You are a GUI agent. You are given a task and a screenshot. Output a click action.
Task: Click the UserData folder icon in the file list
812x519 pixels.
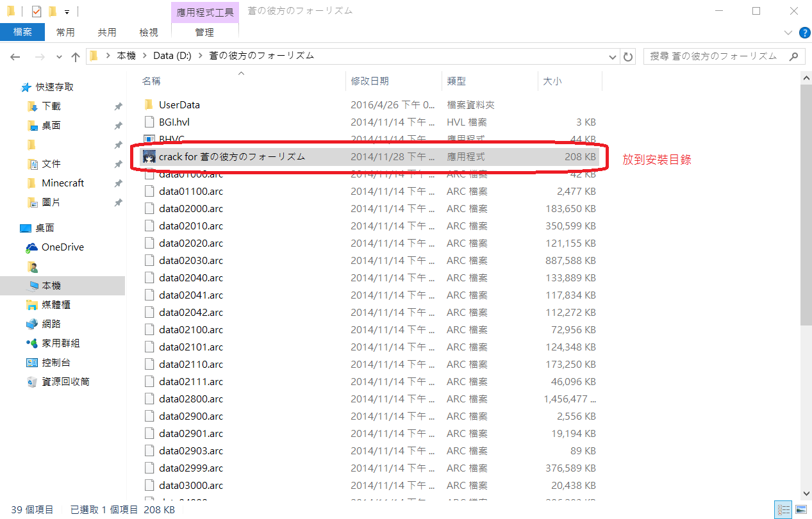[x=149, y=104]
